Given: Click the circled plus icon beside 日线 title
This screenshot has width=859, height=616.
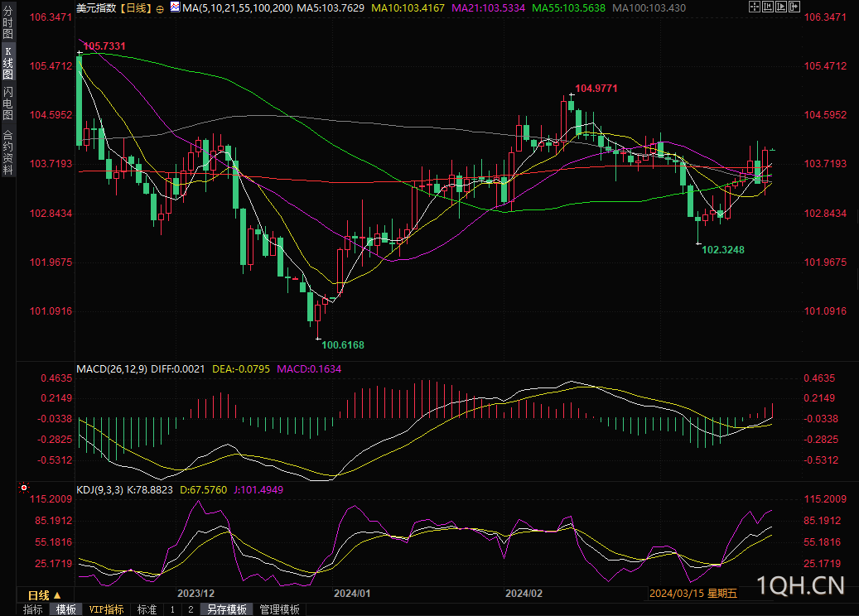Looking at the screenshot, I should point(160,8).
